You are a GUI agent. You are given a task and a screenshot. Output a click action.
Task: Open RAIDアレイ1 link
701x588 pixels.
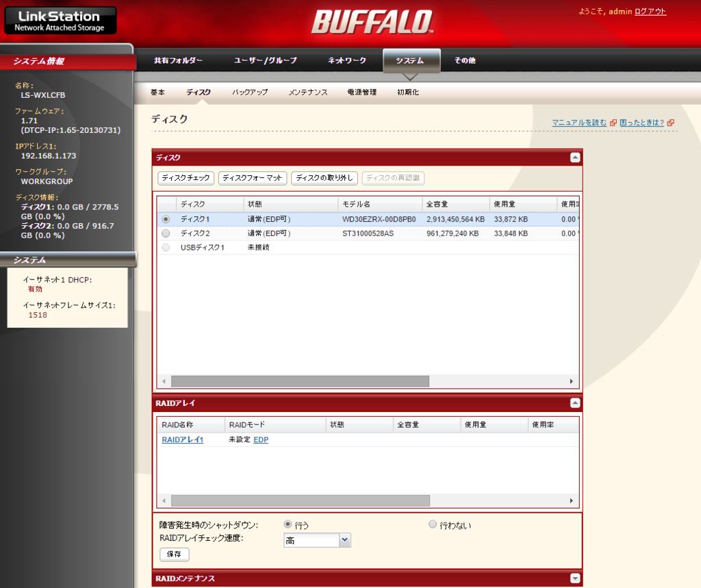pyautogui.click(x=182, y=439)
